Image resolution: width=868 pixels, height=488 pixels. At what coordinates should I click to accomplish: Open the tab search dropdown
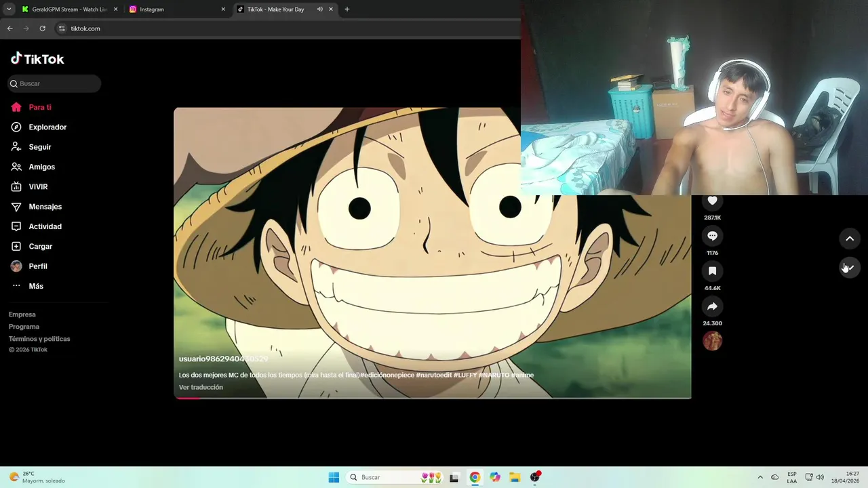[9, 9]
